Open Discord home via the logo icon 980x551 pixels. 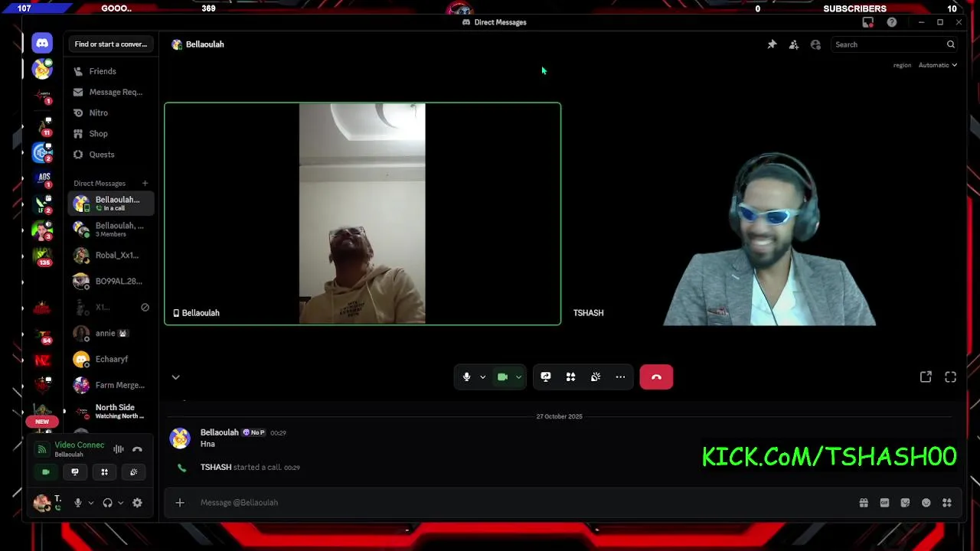42,44
